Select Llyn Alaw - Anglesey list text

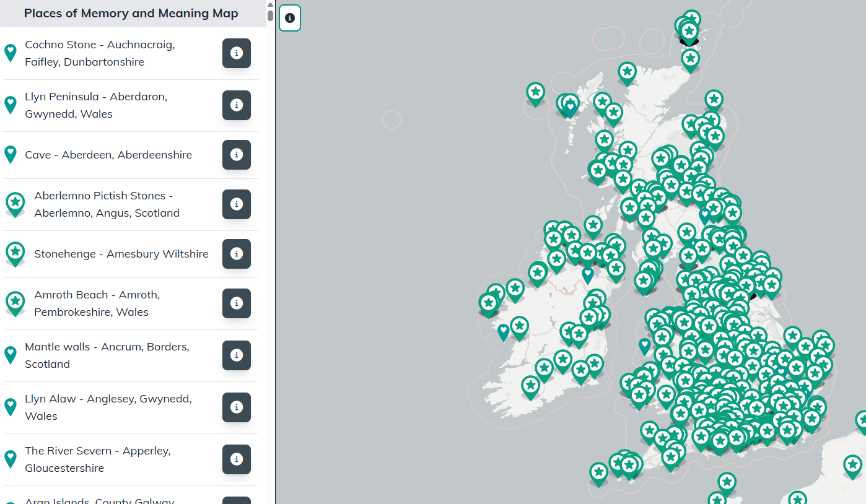108,407
